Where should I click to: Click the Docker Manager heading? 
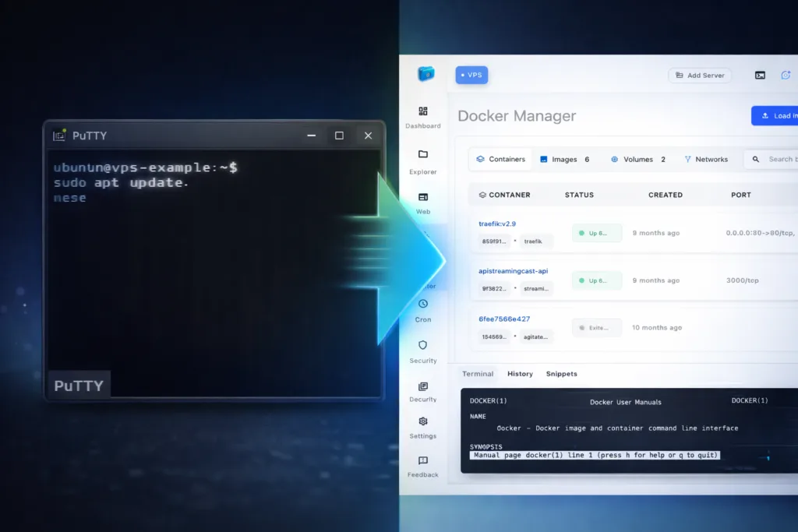517,116
